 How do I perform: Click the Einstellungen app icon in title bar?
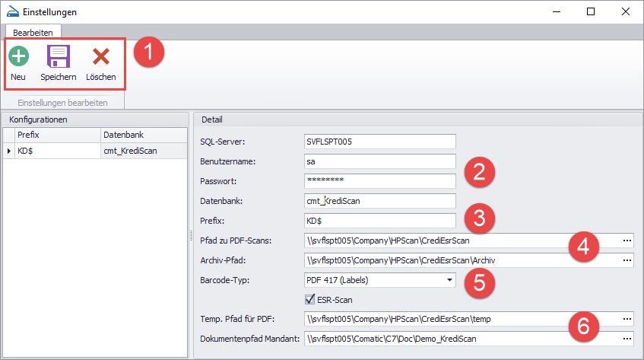(x=11, y=12)
